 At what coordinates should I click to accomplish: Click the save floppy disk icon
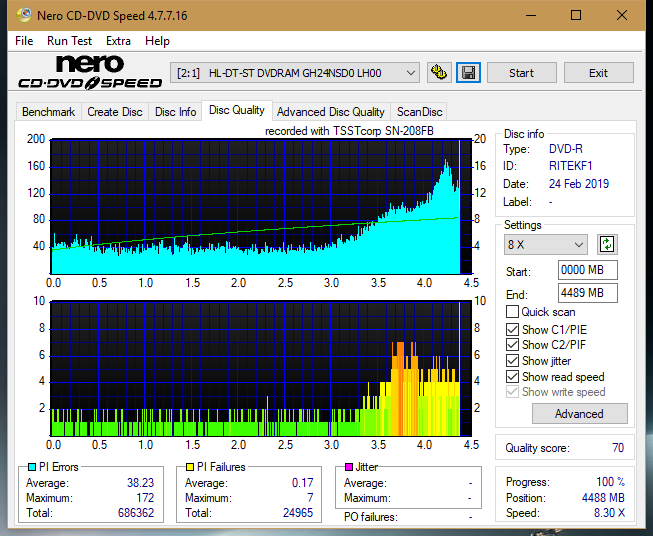469,73
